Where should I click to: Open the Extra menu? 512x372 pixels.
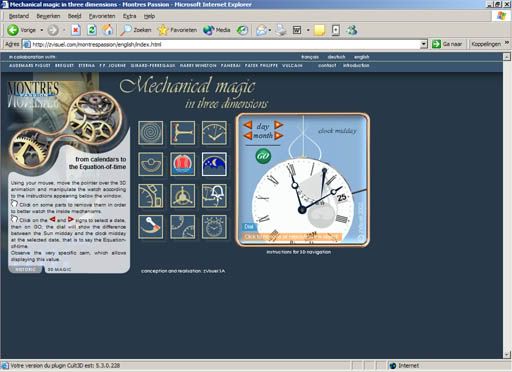129,16
